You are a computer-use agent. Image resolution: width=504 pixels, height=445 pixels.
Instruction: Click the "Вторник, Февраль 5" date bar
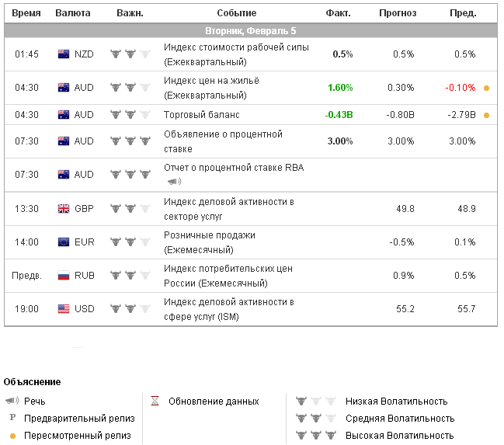pos(250,31)
